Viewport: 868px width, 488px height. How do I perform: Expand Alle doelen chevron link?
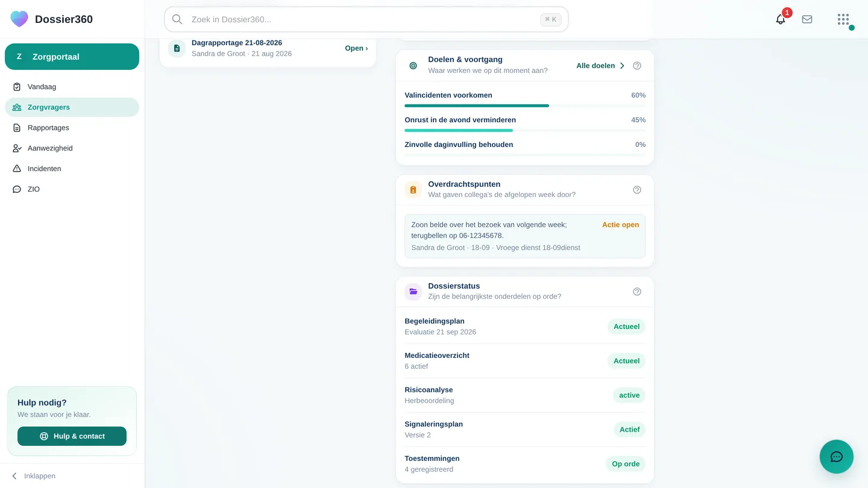pos(600,66)
